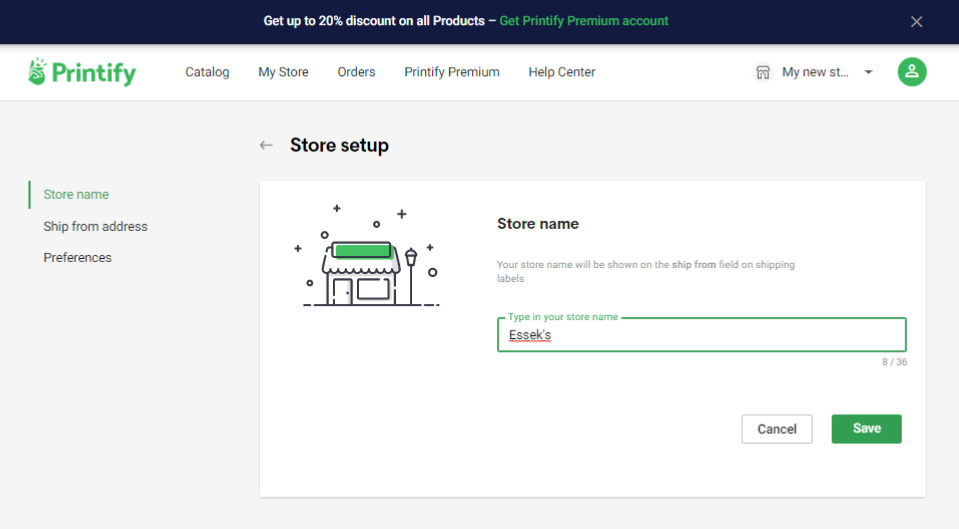Open the Preferences section

coord(77,257)
